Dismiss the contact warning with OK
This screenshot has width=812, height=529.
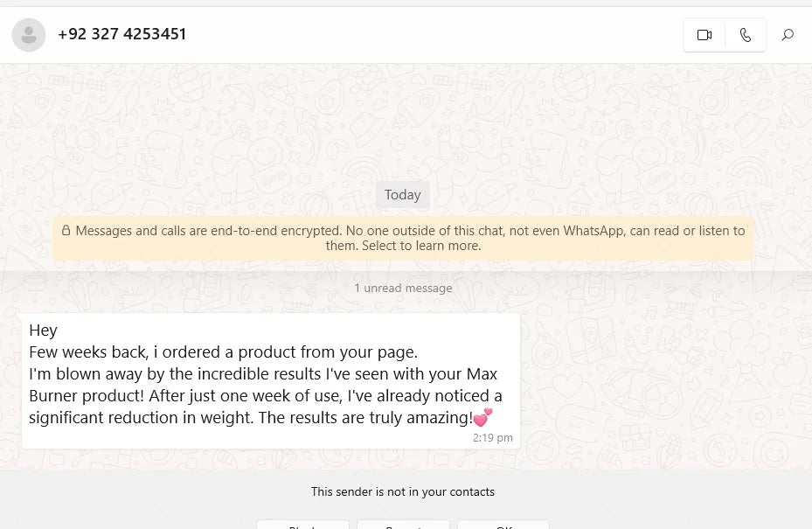(x=503, y=525)
